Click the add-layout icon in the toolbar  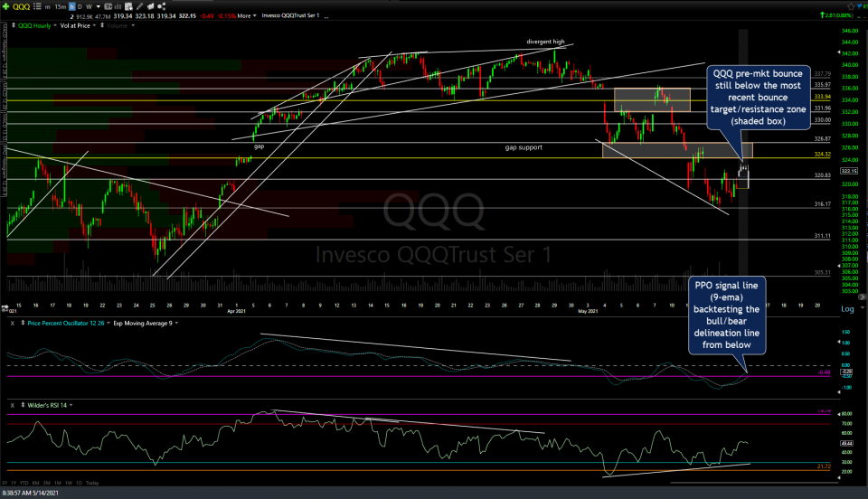[x=128, y=6]
